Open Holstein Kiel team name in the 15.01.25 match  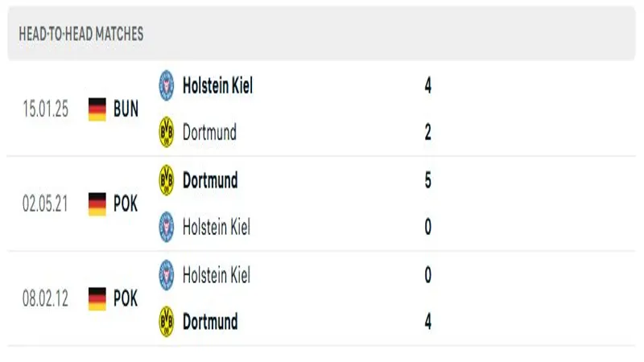217,85
